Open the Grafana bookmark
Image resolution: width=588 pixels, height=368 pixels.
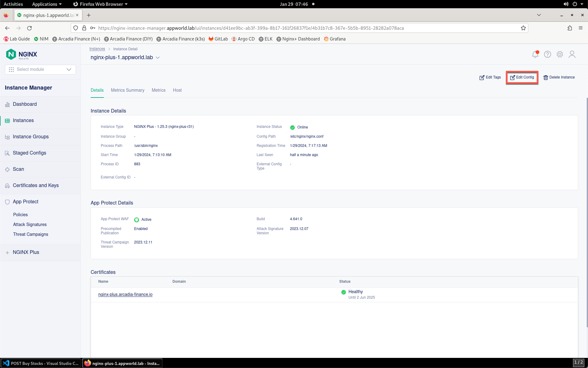[x=335, y=39]
